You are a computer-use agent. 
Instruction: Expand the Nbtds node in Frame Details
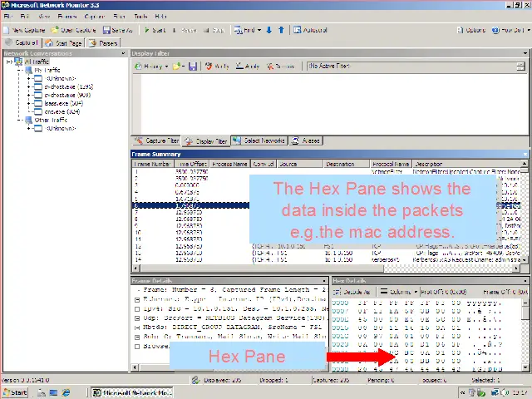point(137,328)
